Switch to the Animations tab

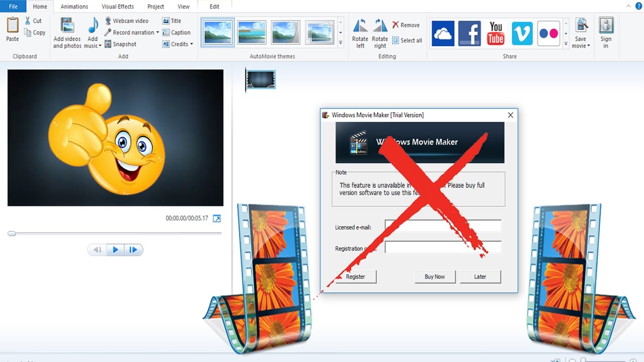coord(74,7)
